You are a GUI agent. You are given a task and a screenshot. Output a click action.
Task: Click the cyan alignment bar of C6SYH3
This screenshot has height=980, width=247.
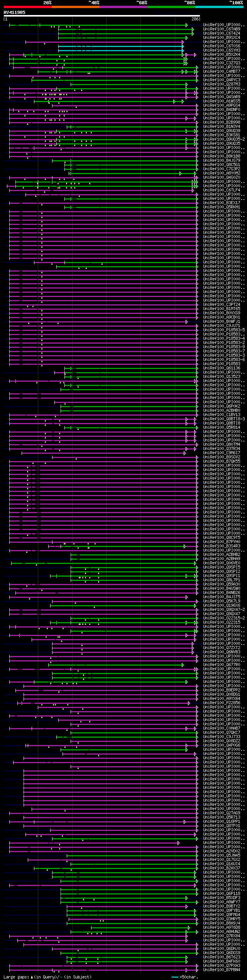[121, 50]
